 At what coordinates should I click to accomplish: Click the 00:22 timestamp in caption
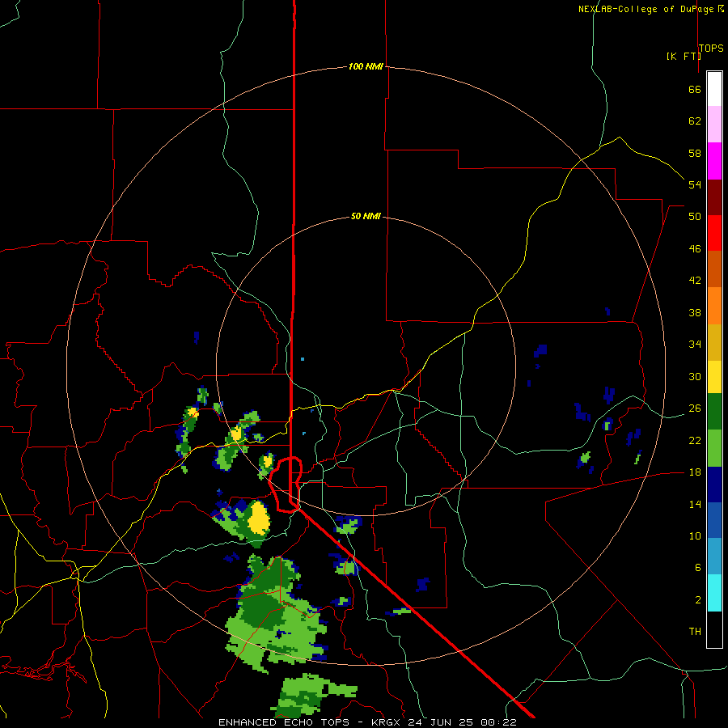point(498,722)
